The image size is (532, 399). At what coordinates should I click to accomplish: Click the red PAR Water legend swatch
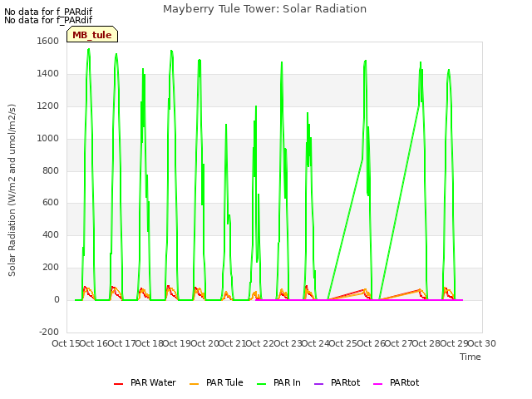point(118,384)
